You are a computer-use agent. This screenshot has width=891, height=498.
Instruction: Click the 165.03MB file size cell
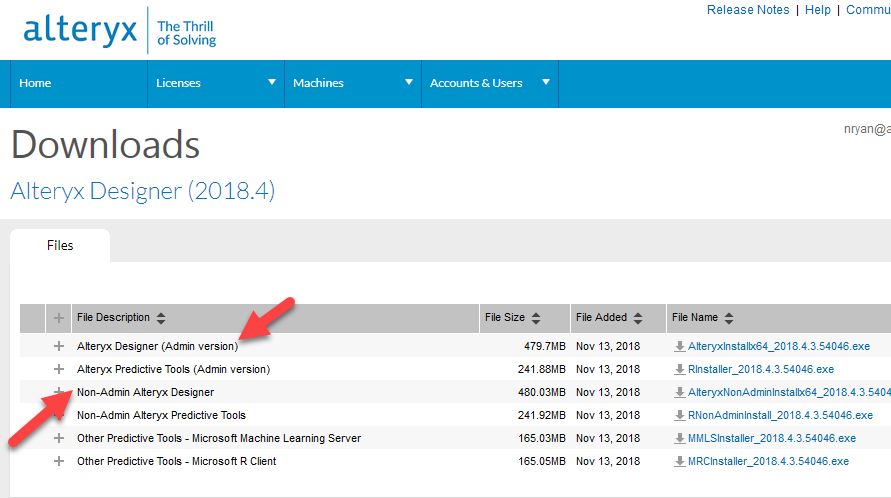[x=542, y=438]
